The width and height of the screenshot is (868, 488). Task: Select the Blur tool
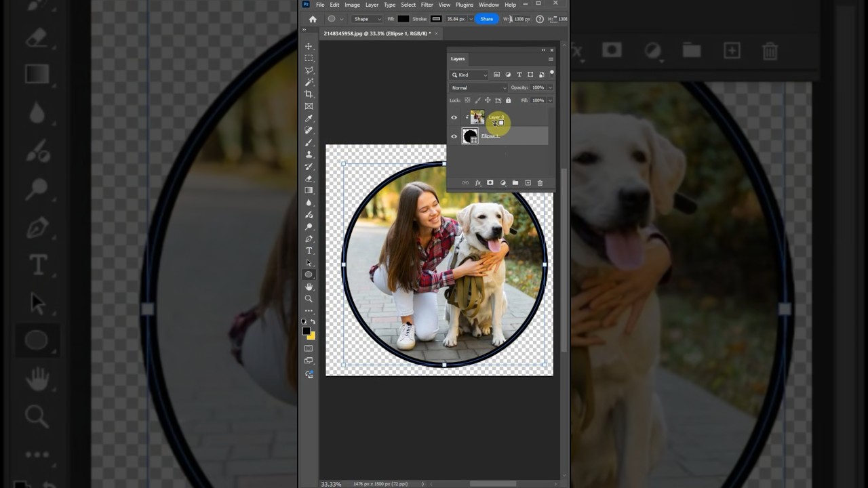pyautogui.click(x=309, y=203)
